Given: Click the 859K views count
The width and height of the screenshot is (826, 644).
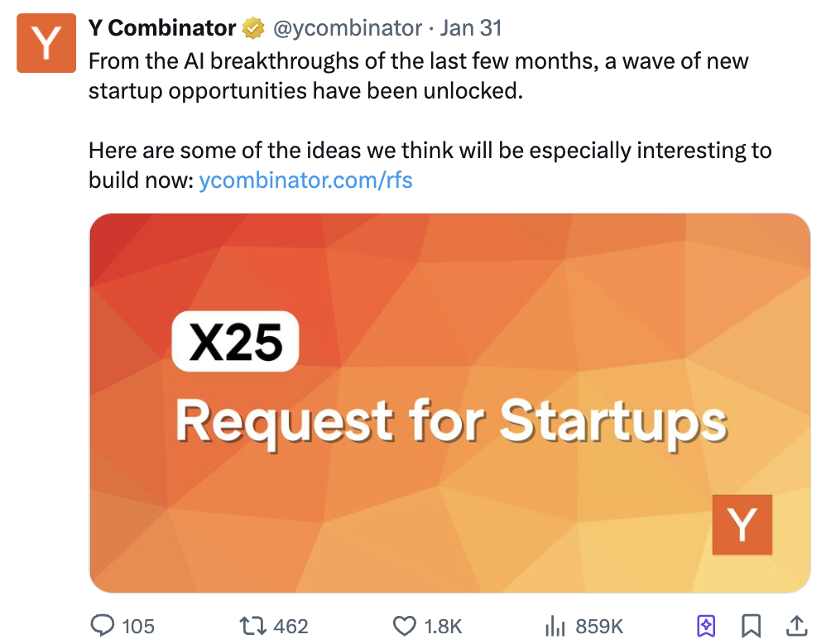Looking at the screenshot, I should pyautogui.click(x=600, y=627).
